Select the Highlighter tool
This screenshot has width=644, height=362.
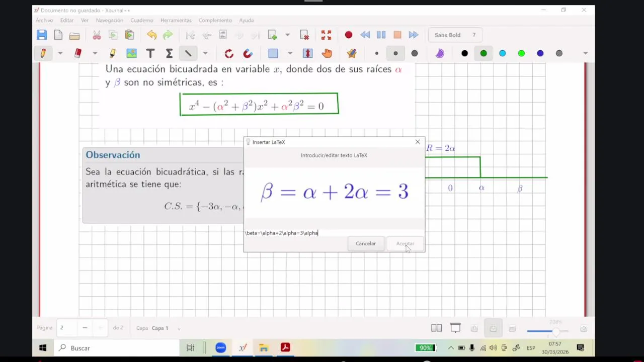pos(112,53)
